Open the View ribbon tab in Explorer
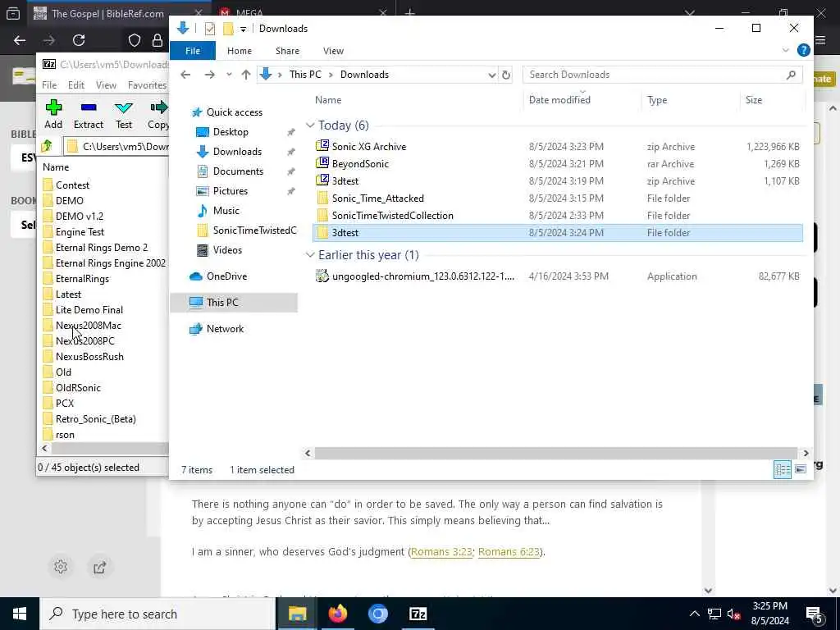Screen dimensions: 840x630 [333, 51]
